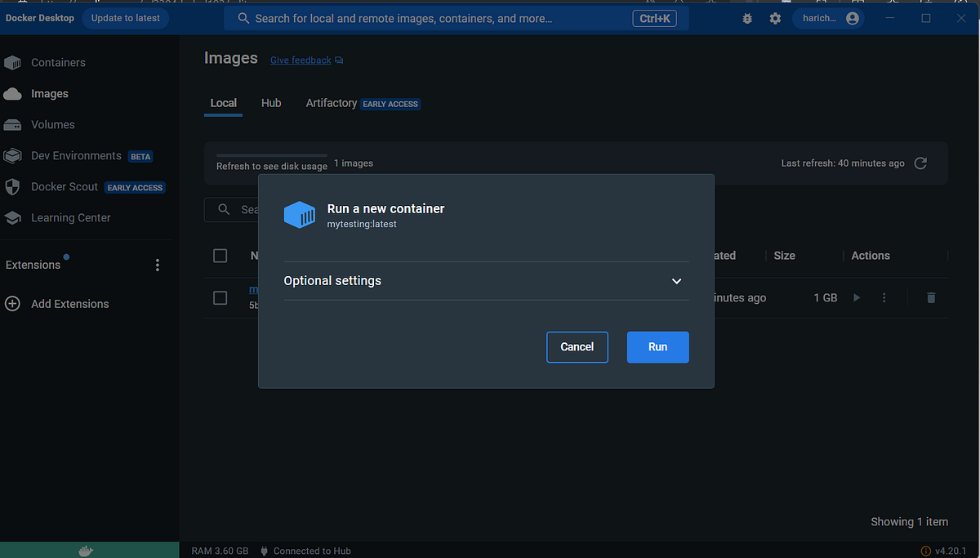Open the Learning Center
The height and width of the screenshot is (558, 980).
click(x=71, y=217)
